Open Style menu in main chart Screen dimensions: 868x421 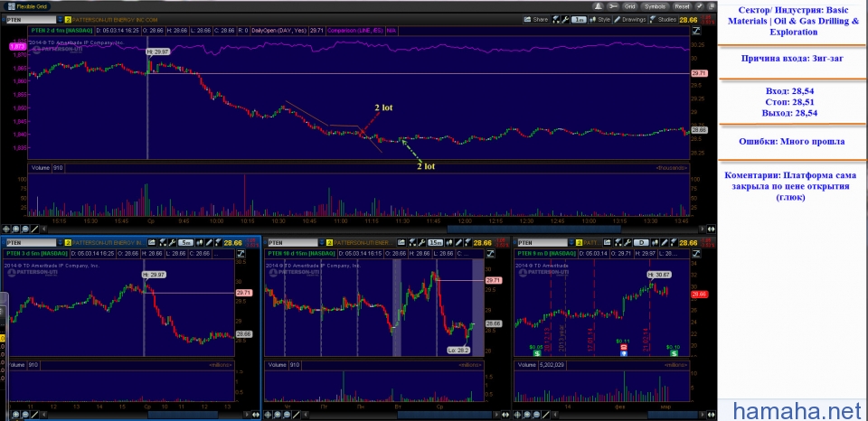599,19
